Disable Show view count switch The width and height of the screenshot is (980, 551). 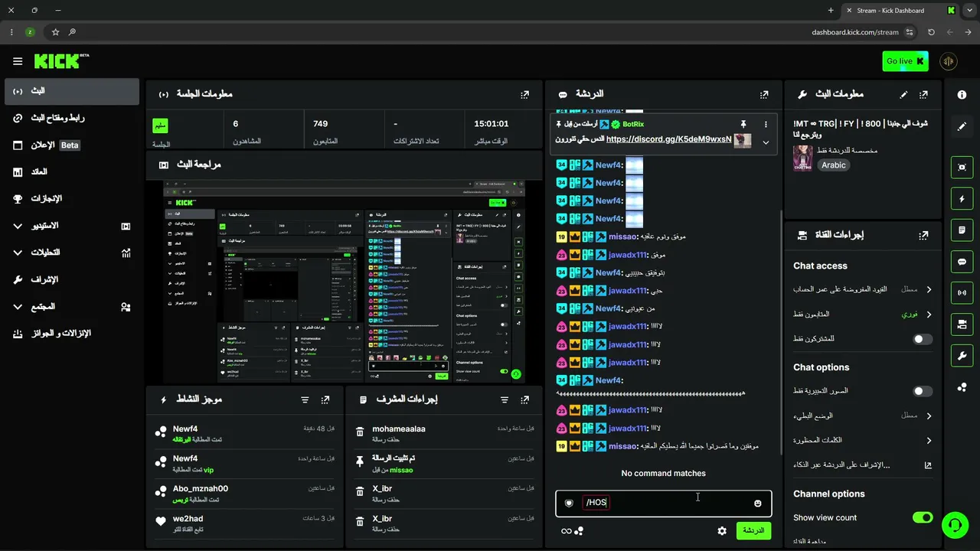pos(923,517)
